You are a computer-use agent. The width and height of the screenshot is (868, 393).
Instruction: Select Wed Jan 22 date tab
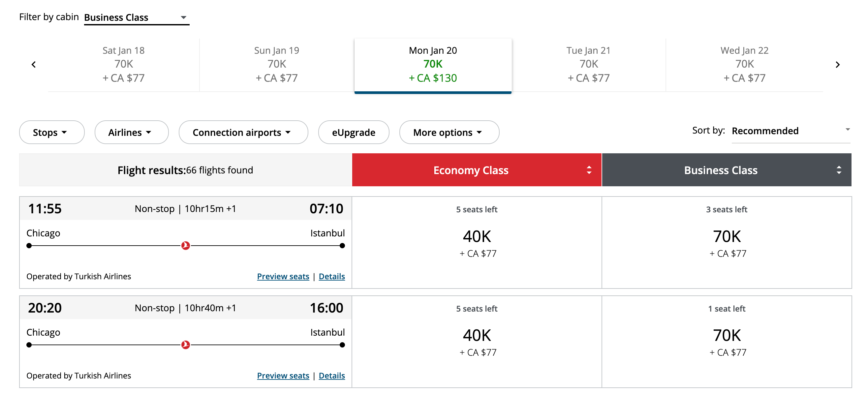click(744, 64)
